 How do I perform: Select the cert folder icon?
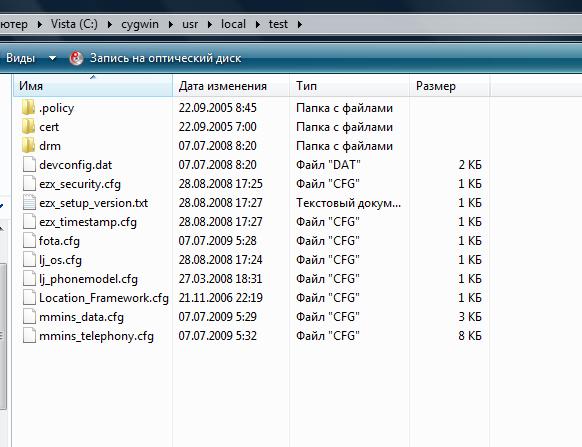click(29, 127)
